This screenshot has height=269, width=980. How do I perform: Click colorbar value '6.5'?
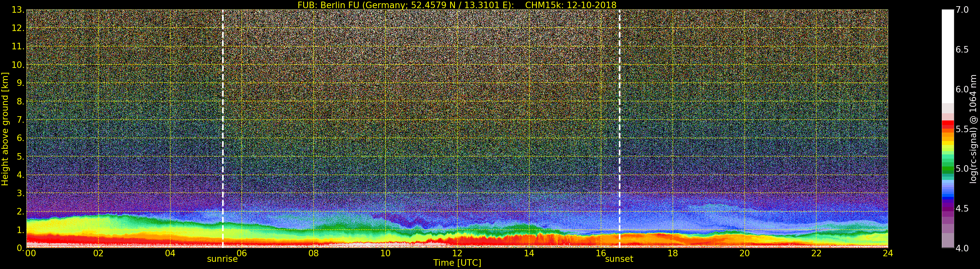pos(962,50)
